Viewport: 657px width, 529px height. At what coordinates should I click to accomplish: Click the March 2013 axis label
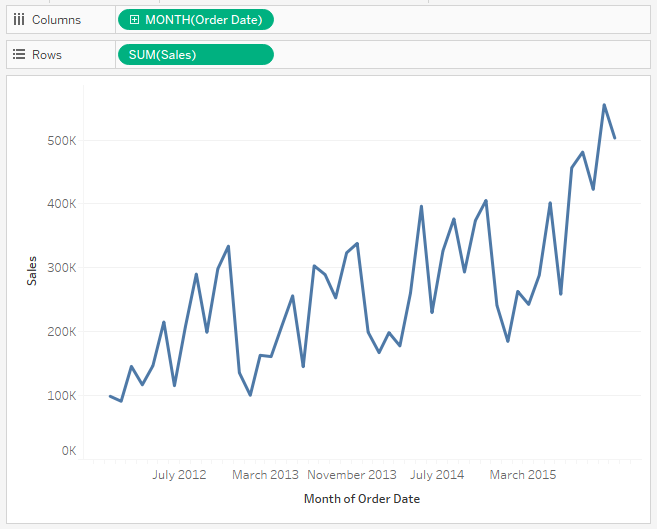click(x=265, y=475)
